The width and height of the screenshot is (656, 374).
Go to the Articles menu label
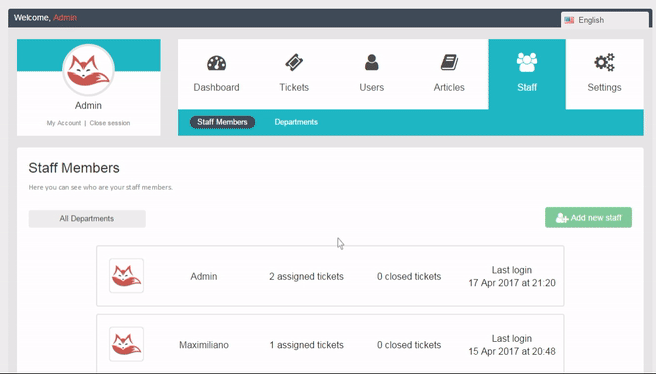click(x=449, y=87)
